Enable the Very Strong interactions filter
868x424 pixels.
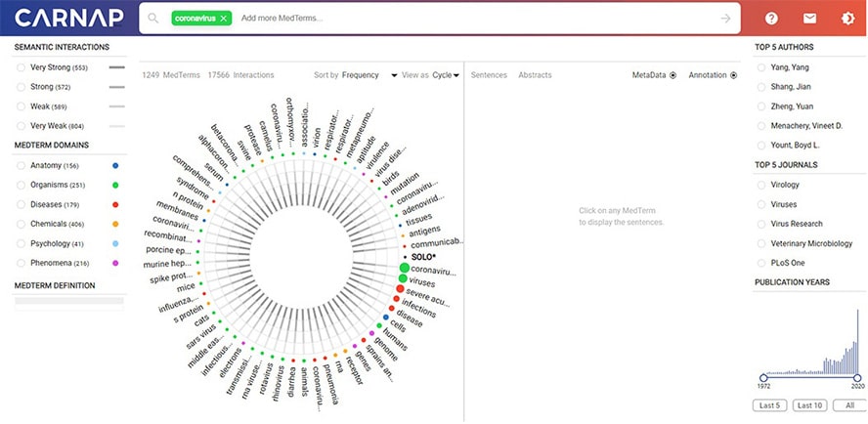point(22,67)
